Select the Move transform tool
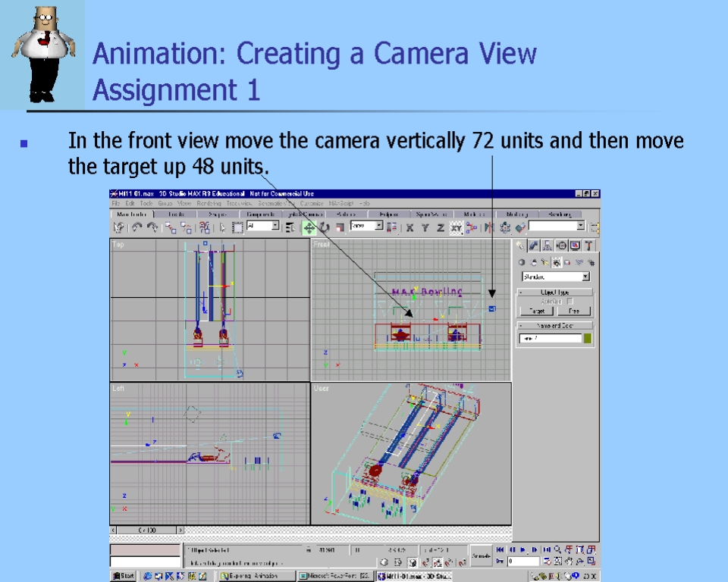 click(x=309, y=227)
